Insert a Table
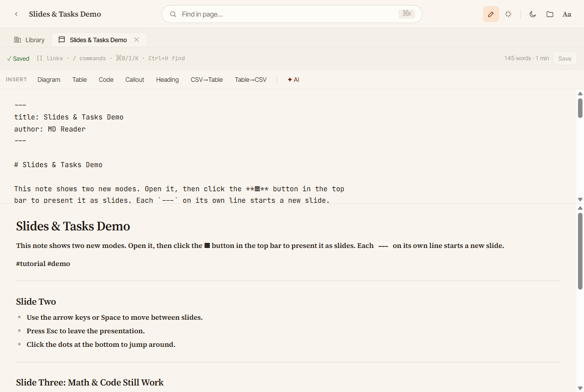Viewport: 584px width, 392px height. (x=79, y=80)
